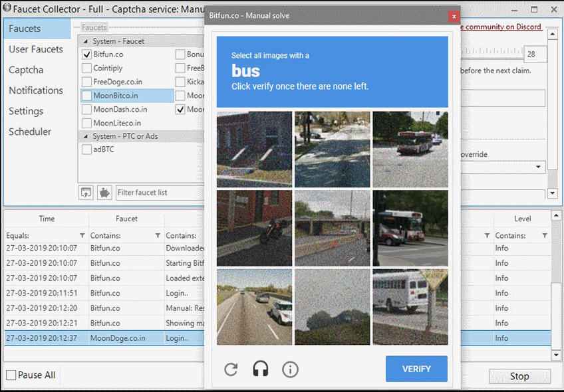
Task: Check the MoonDash.co.in checkbox
Action: (x=86, y=109)
